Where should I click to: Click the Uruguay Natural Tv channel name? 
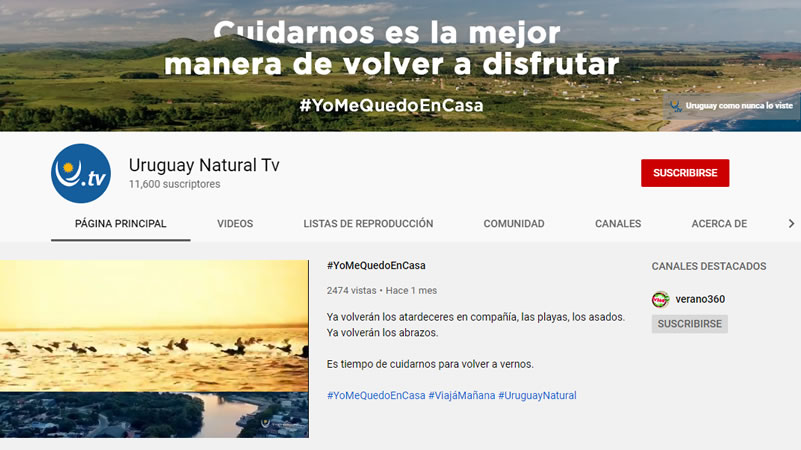pos(204,166)
